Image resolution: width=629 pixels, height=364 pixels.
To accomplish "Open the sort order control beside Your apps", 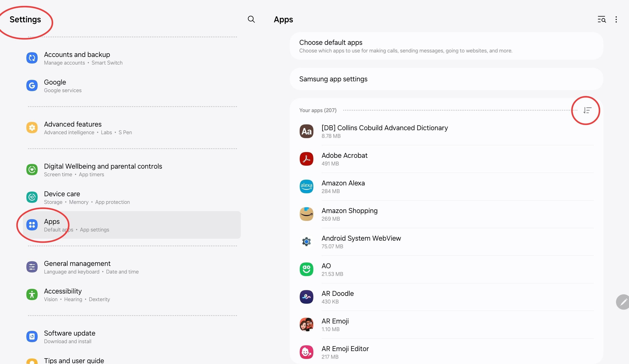I will [x=587, y=110].
